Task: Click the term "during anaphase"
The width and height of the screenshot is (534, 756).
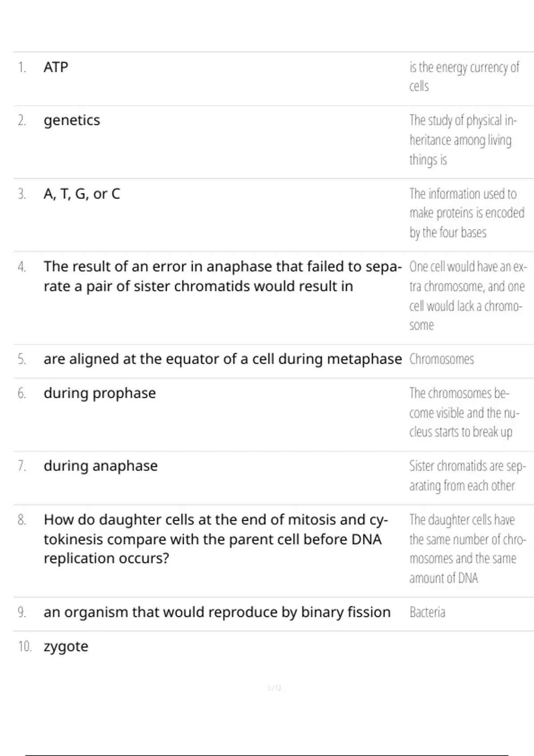Action: point(101,466)
